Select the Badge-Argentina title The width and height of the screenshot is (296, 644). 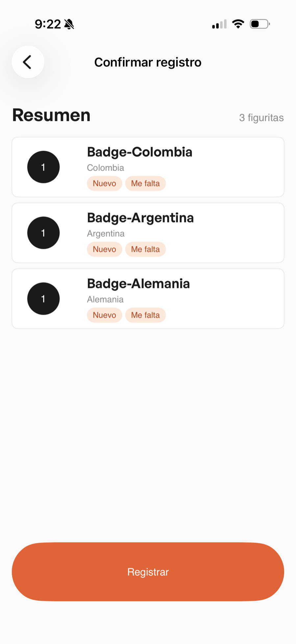tap(140, 218)
